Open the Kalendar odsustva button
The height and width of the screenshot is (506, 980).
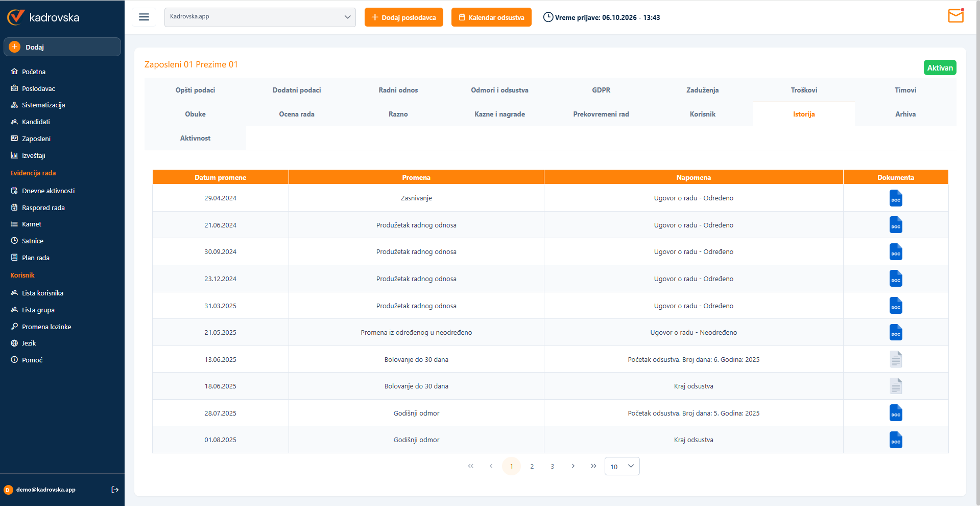pos(491,17)
